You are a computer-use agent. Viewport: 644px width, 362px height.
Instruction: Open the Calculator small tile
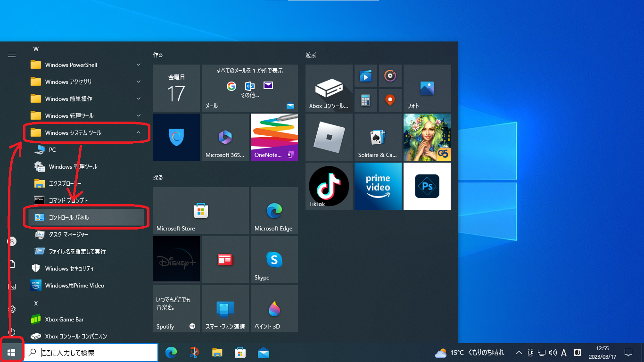click(365, 100)
